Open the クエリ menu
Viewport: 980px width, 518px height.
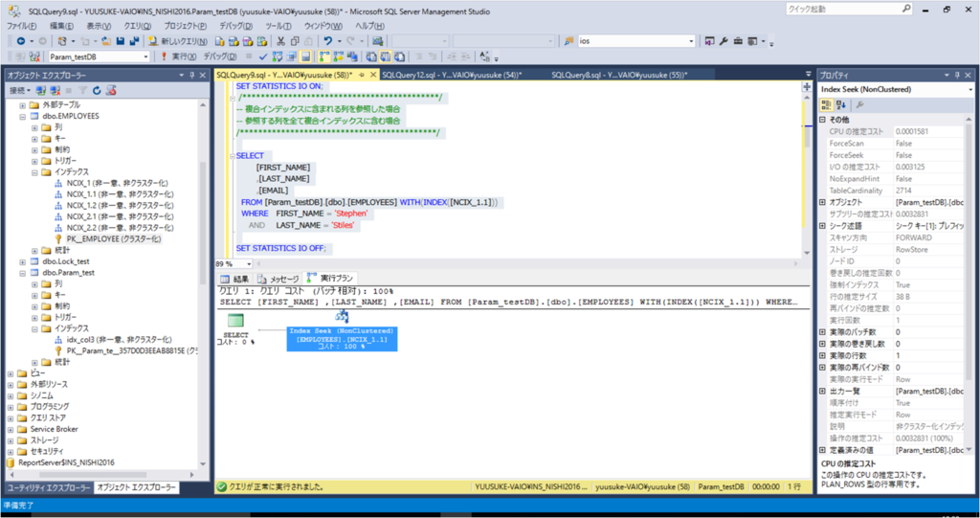click(137, 26)
